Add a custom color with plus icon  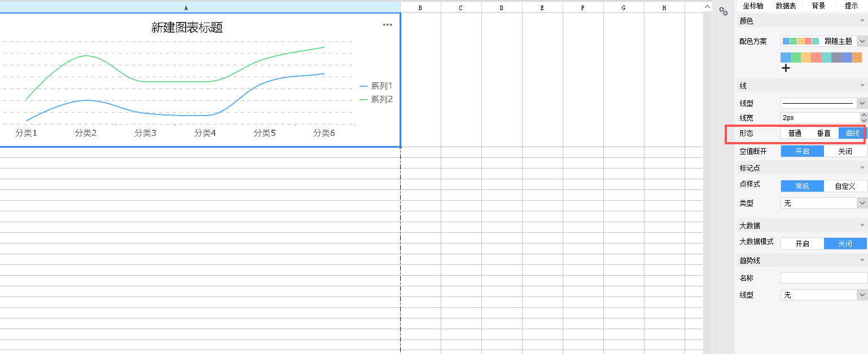click(786, 68)
